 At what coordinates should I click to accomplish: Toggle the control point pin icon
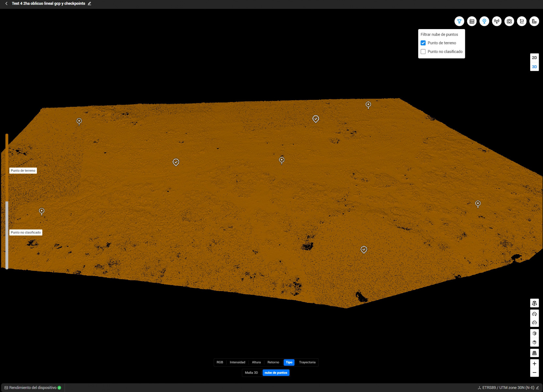pos(484,21)
